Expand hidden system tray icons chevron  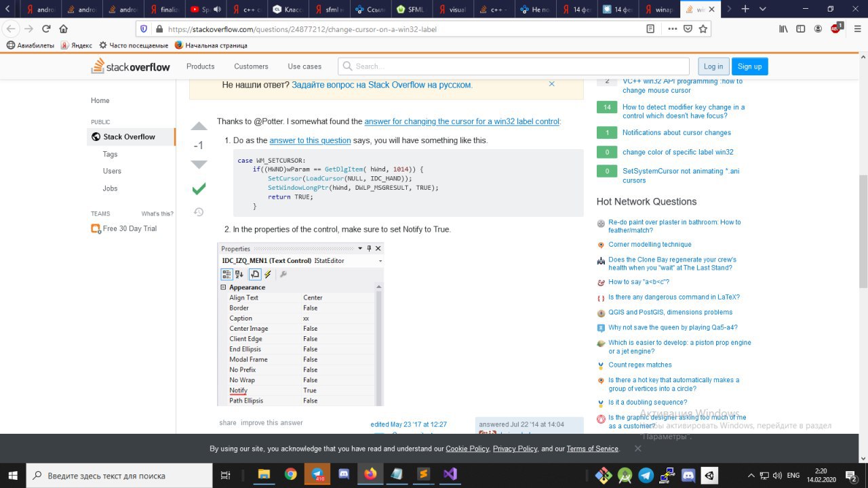[751, 475]
